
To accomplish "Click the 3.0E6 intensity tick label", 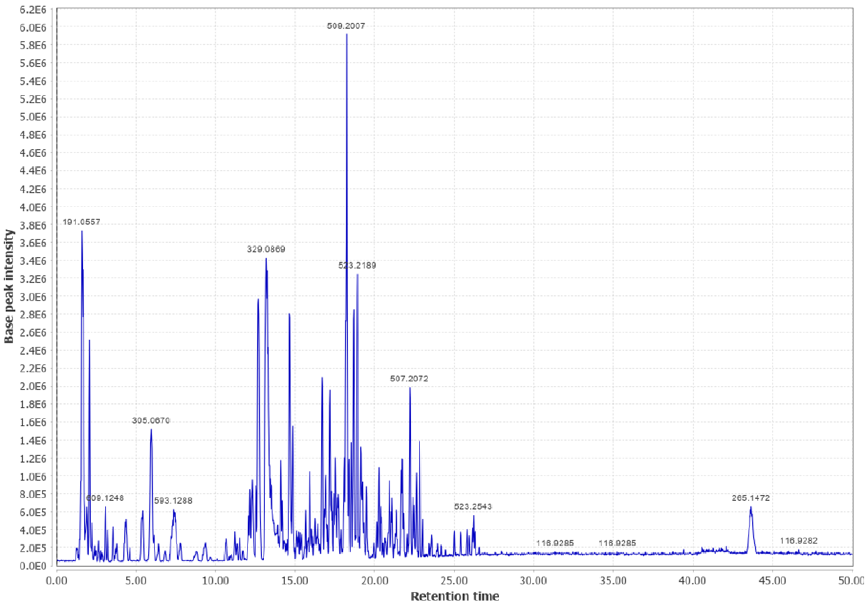I will point(33,297).
